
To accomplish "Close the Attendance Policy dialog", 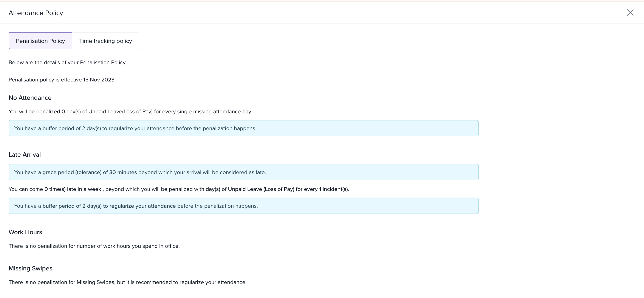I will tap(630, 12).
